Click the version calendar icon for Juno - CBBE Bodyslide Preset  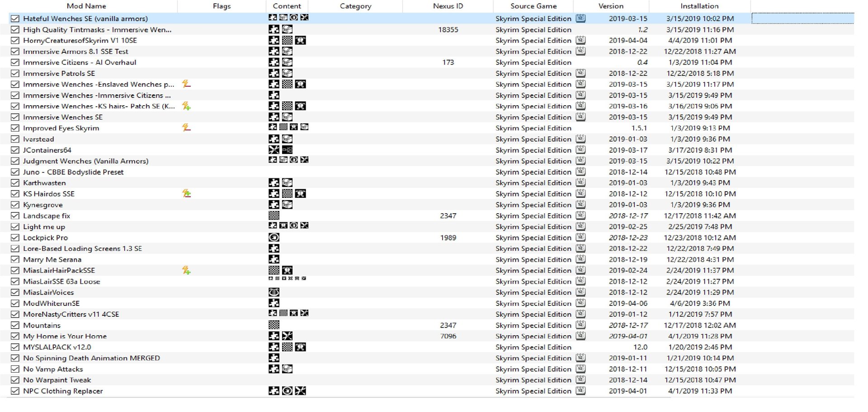(581, 172)
